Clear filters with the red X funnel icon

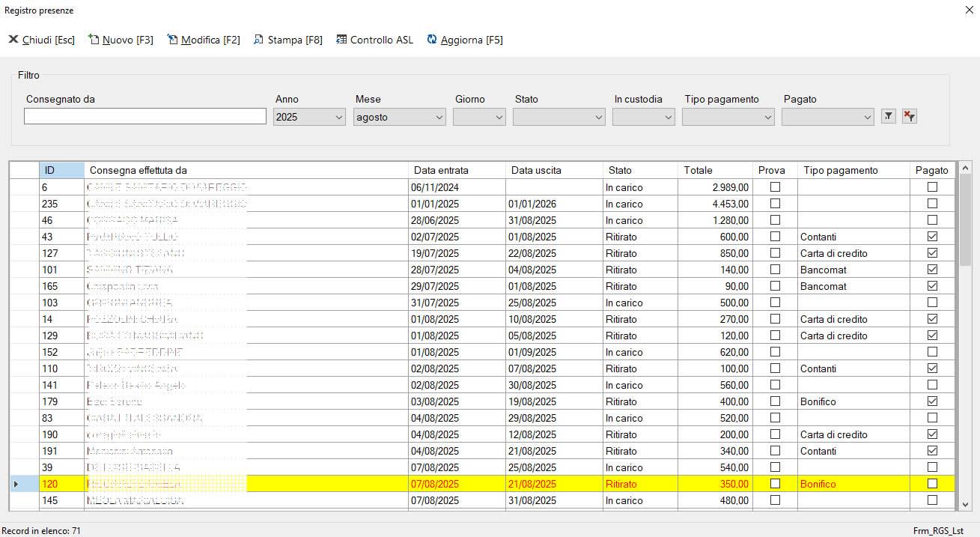tap(909, 116)
